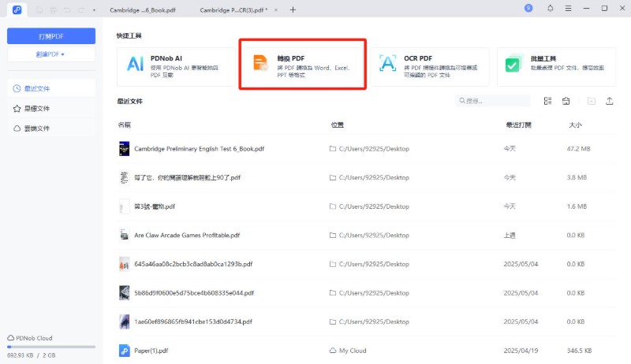Add a new tab with plus icon

(x=293, y=9)
